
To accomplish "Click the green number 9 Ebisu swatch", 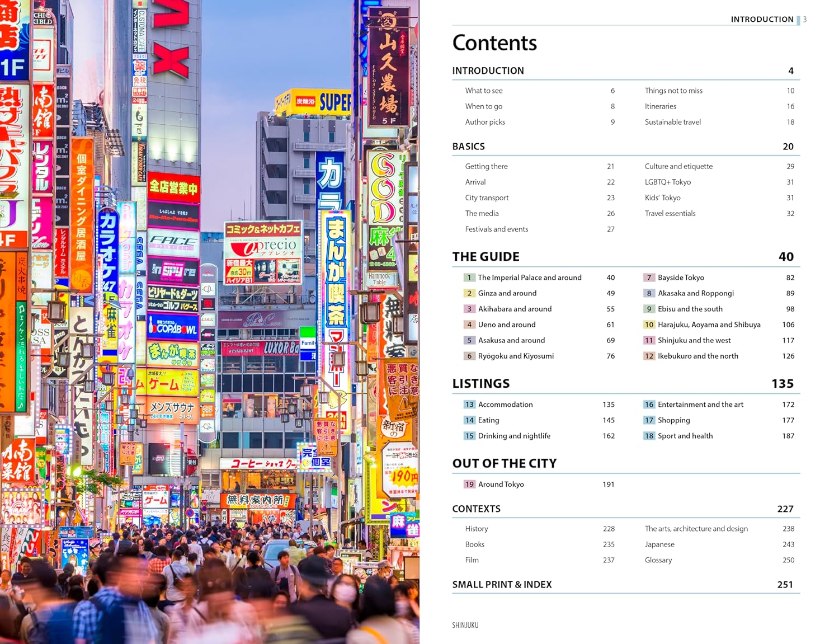I will point(649,309).
